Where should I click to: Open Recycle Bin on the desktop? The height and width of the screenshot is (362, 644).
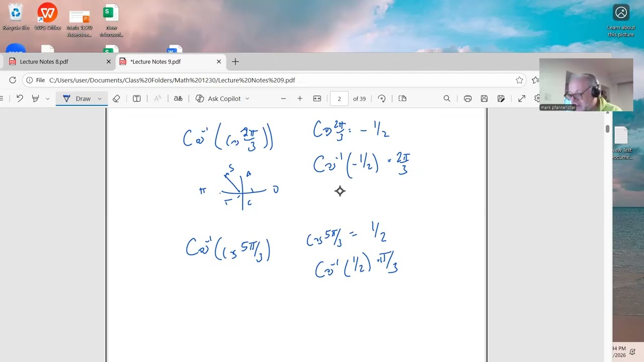pos(16,17)
